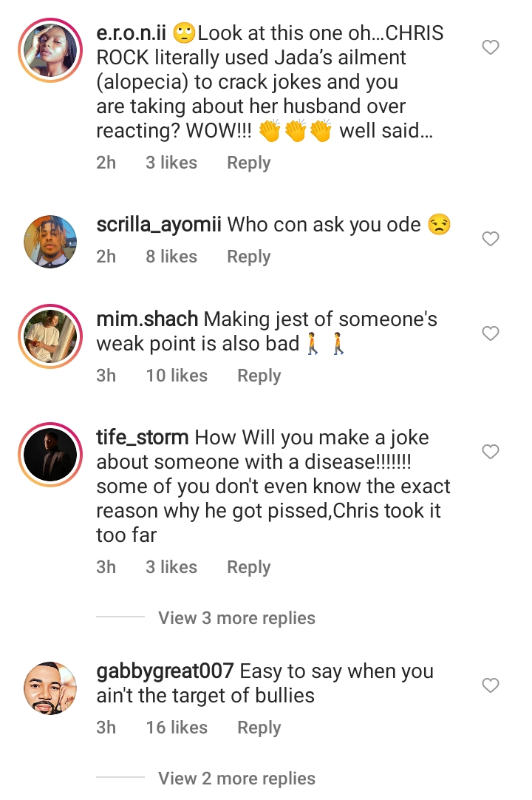View the 10 likes on mim.shach's comment
The height and width of the screenshot is (800, 532).
pyautogui.click(x=177, y=376)
